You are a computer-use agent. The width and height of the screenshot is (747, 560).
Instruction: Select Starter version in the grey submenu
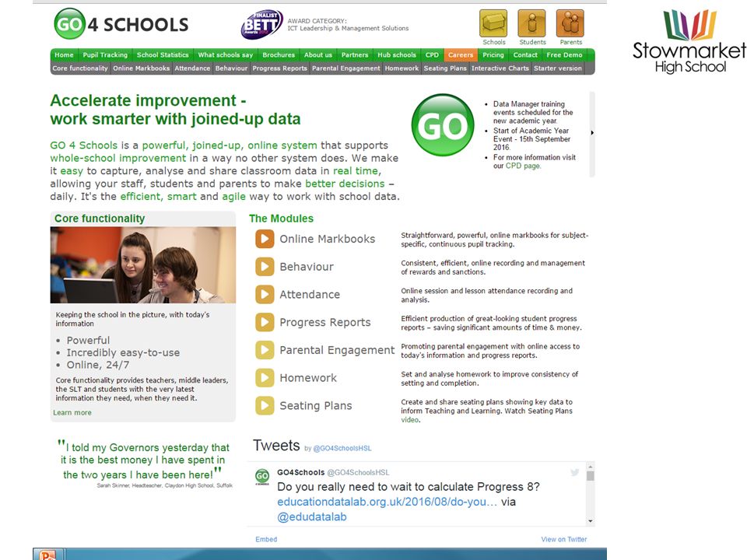click(557, 68)
